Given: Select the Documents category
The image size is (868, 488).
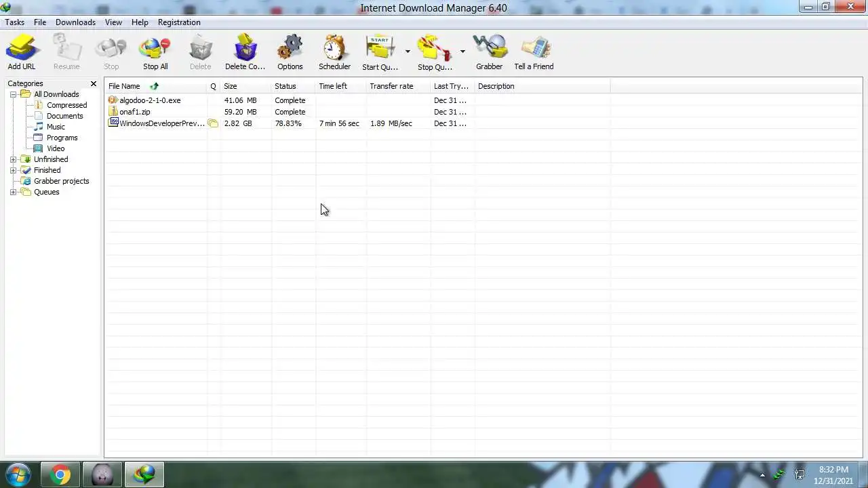Looking at the screenshot, I should pos(64,116).
